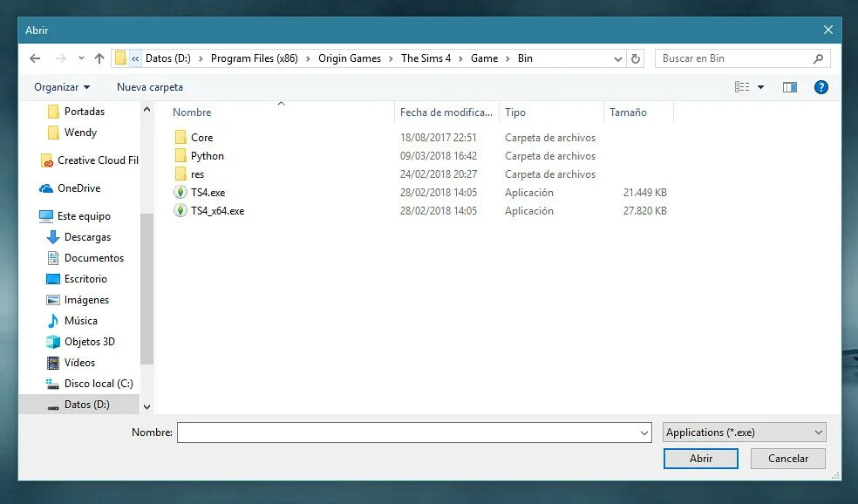
Task: Open Música in sidebar
Action: click(81, 320)
